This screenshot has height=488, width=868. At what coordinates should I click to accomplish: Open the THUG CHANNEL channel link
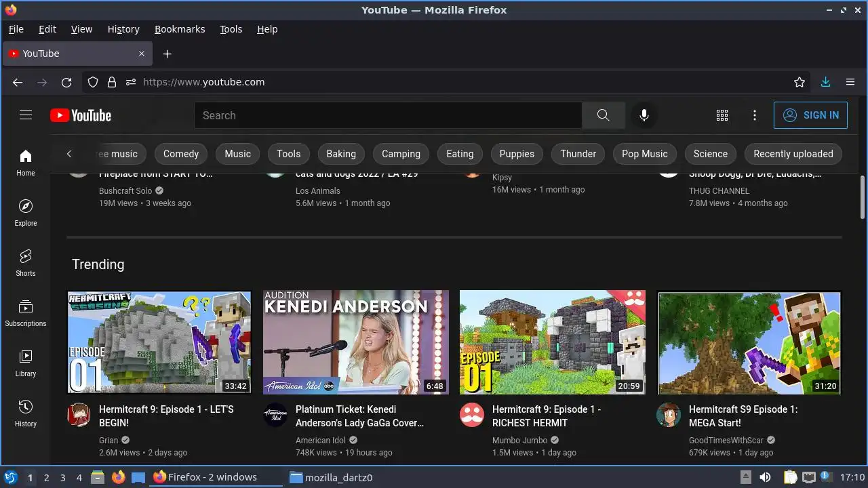(x=719, y=191)
